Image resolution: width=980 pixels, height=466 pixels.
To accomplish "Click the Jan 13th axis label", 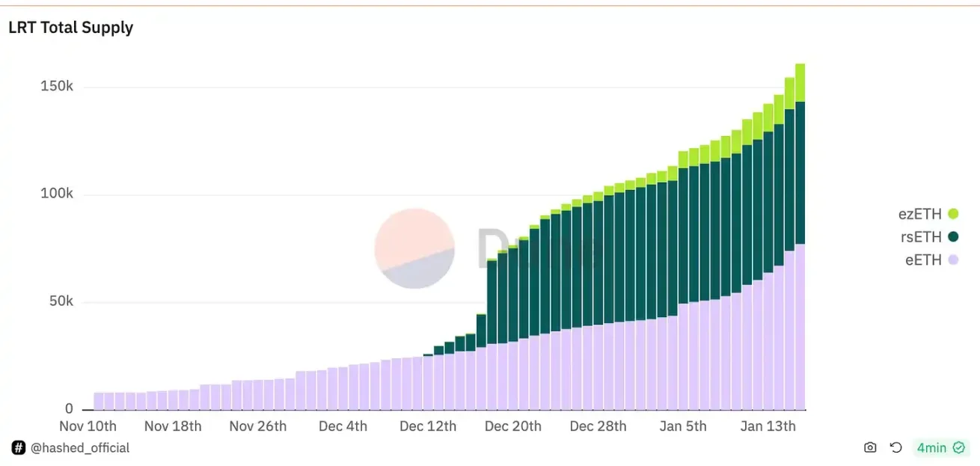I will click(x=768, y=426).
